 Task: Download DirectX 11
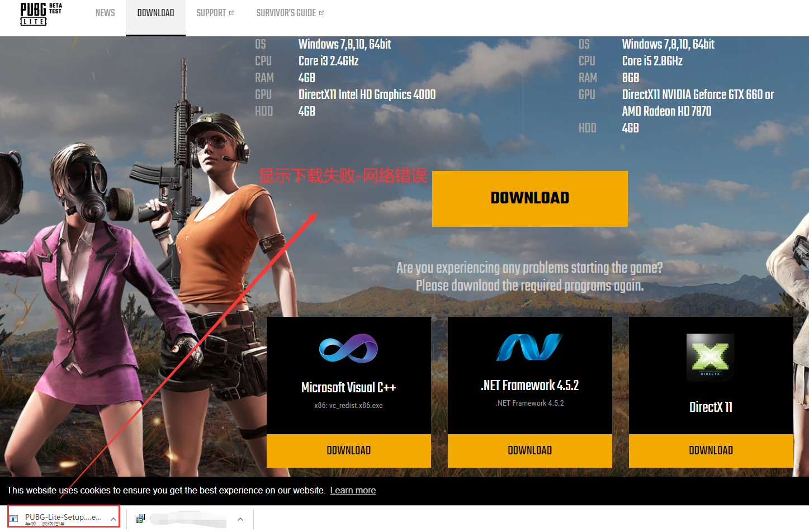click(710, 450)
